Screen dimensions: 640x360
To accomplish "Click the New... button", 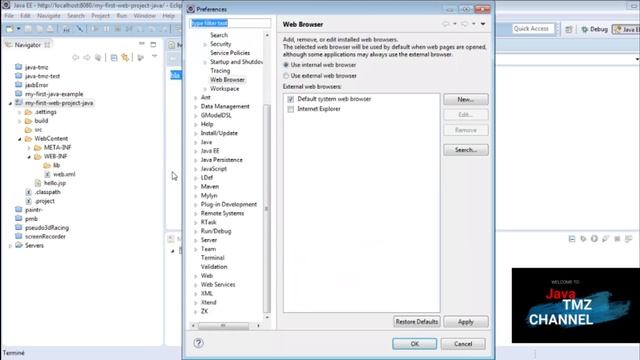I will coord(466,100).
